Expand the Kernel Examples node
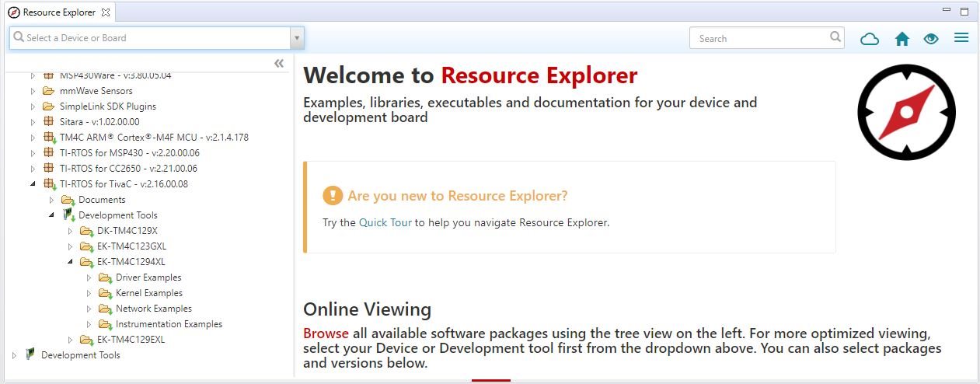 click(x=89, y=293)
